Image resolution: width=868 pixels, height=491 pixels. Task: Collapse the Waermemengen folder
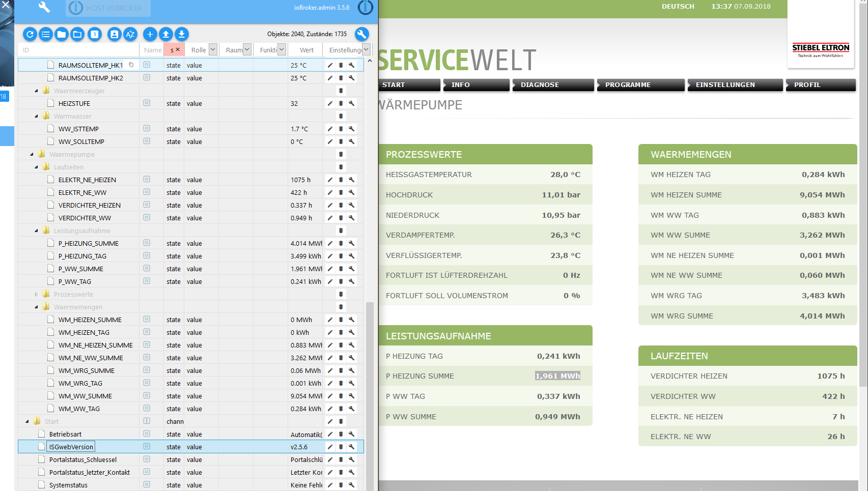coord(36,307)
